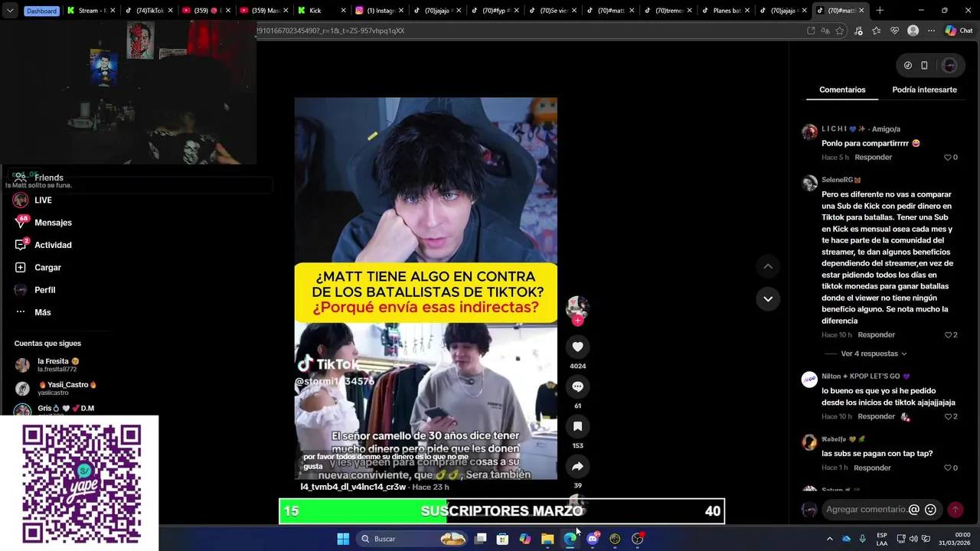
Task: Switch to the Podría interesarte tab
Action: coord(924,90)
